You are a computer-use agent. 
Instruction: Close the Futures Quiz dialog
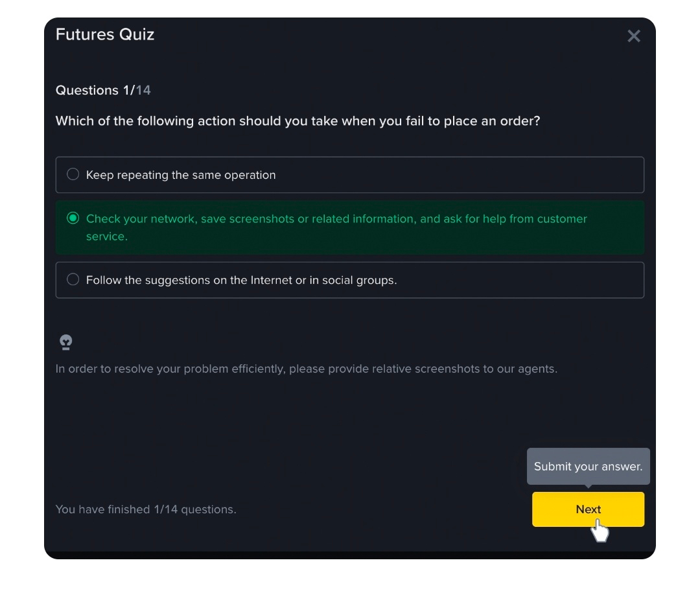(634, 36)
